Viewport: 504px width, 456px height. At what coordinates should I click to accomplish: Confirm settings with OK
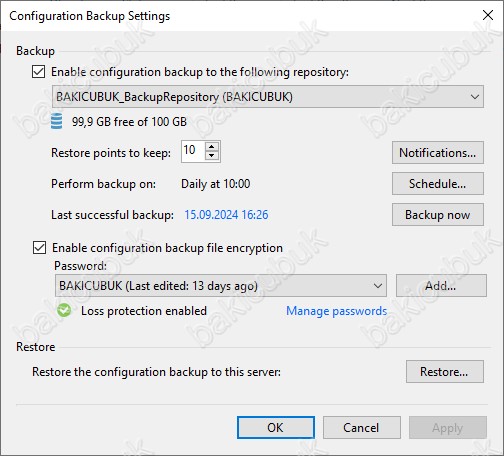tap(276, 427)
